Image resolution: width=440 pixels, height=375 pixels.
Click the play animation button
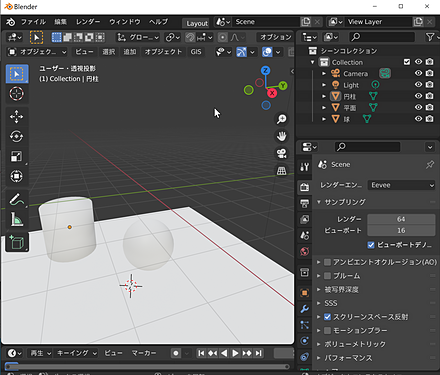(x=235, y=353)
